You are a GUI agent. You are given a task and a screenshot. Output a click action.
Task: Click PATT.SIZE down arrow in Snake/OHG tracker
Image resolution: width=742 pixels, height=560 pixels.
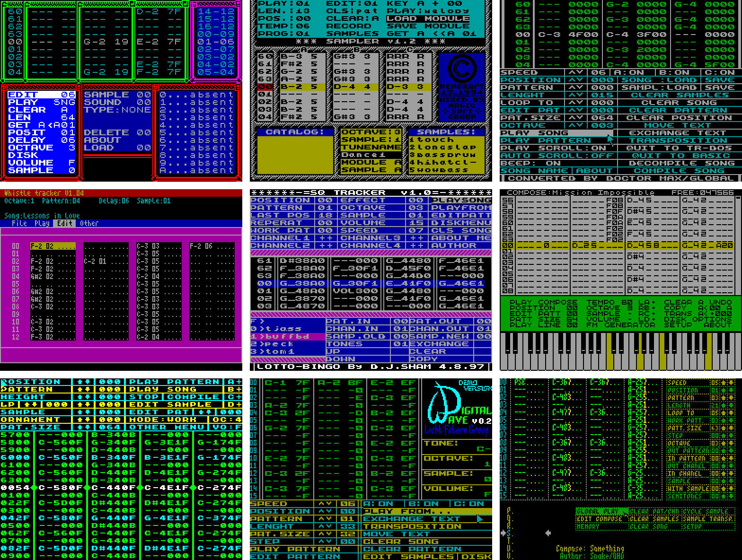pos(731,428)
